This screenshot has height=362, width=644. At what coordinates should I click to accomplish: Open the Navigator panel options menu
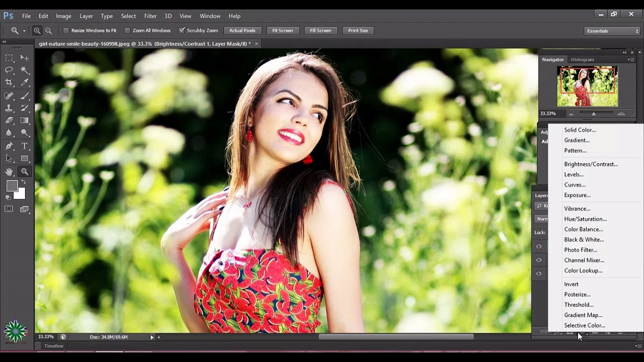630,59
